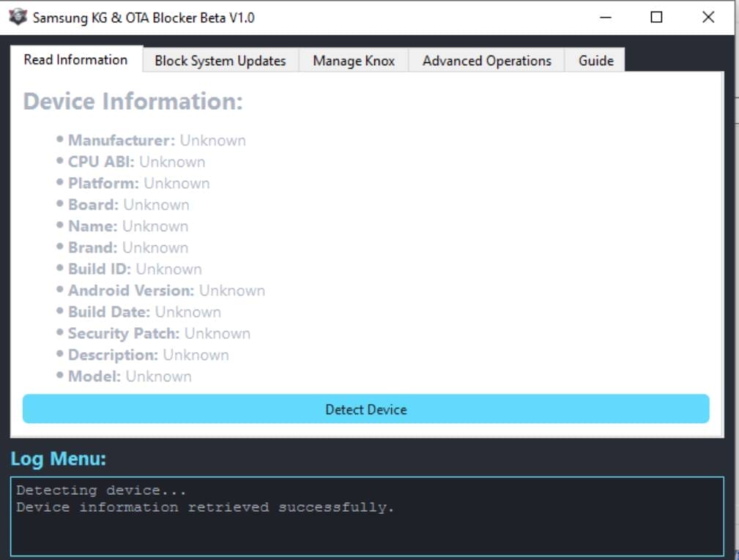Click the bullet icon next to Platform

click(x=60, y=183)
